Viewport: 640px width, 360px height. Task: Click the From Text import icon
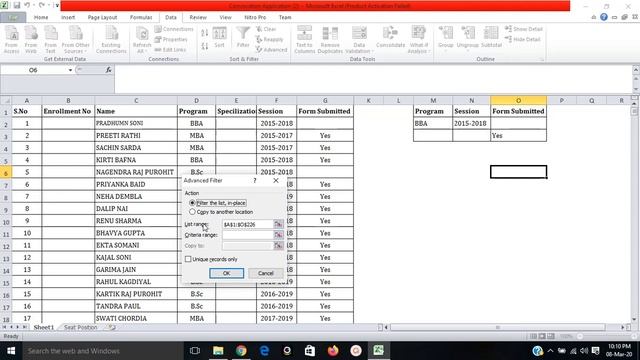pos(51,39)
